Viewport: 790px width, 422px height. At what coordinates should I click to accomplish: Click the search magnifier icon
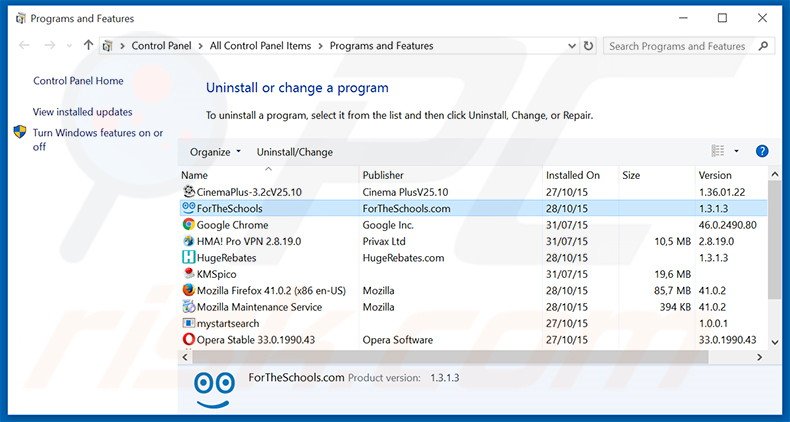pos(763,46)
